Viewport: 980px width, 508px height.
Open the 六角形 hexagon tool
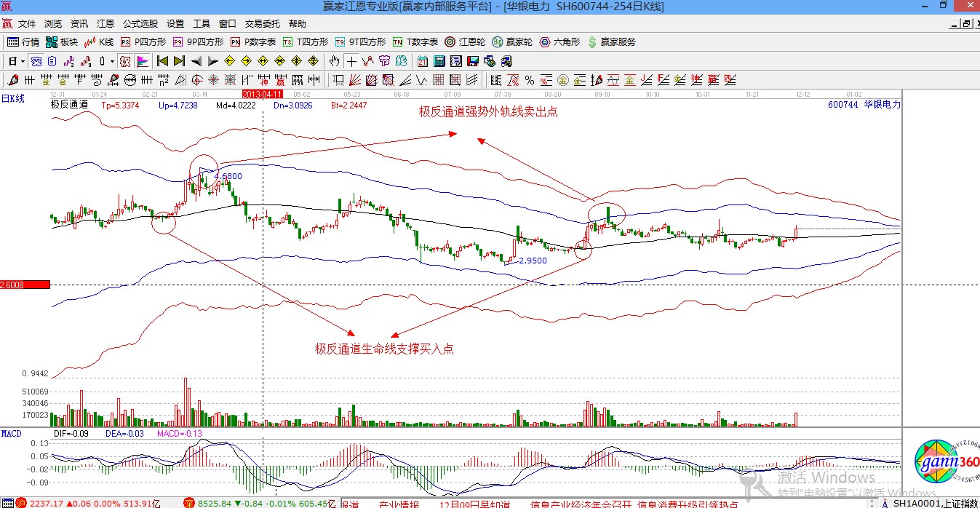[x=559, y=42]
